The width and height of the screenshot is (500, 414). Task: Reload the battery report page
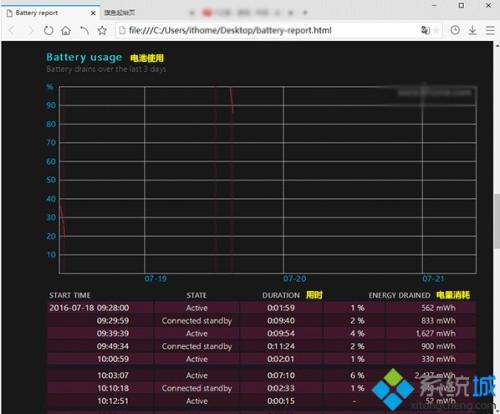pos(49,31)
